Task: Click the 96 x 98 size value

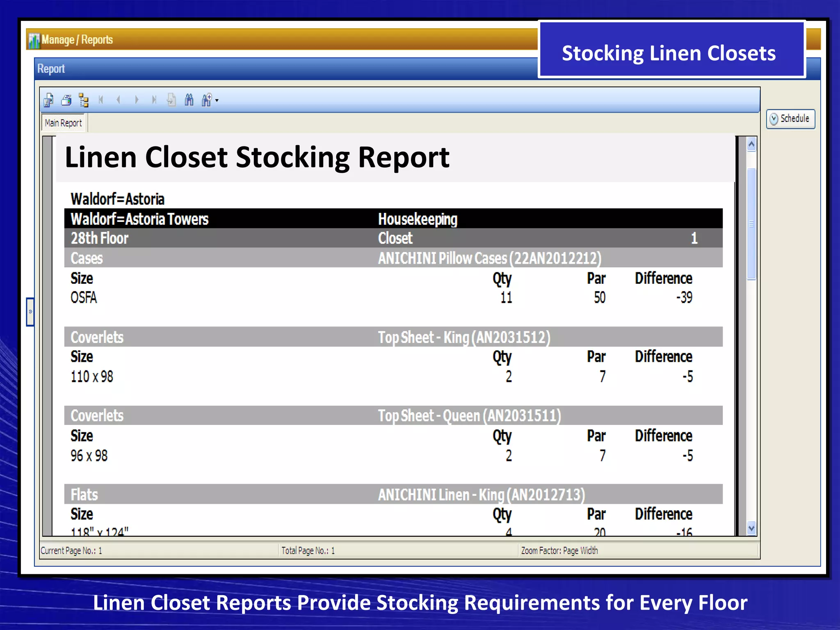Action: 89,456
